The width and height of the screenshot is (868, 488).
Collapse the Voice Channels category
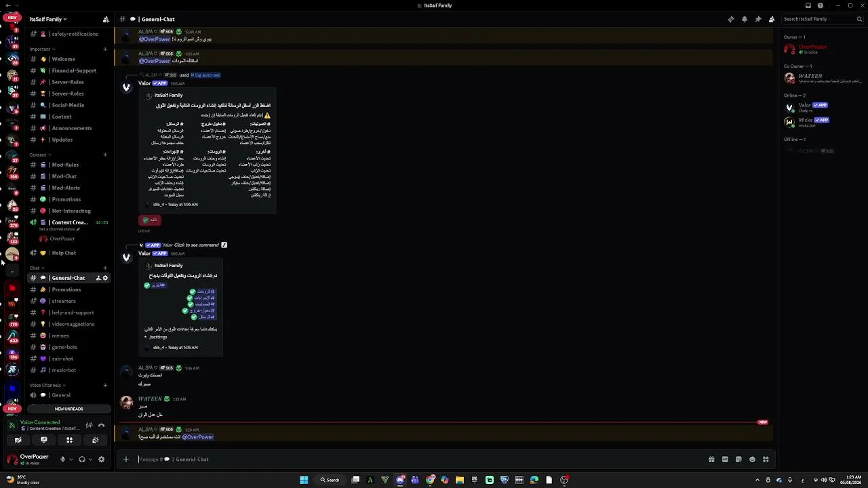tap(46, 385)
